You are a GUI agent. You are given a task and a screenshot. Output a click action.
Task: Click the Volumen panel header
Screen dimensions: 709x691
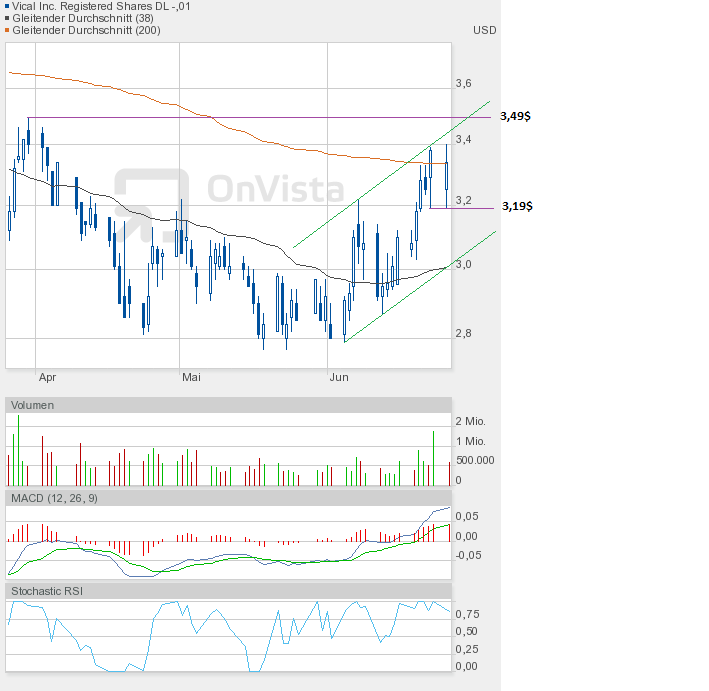(228, 405)
